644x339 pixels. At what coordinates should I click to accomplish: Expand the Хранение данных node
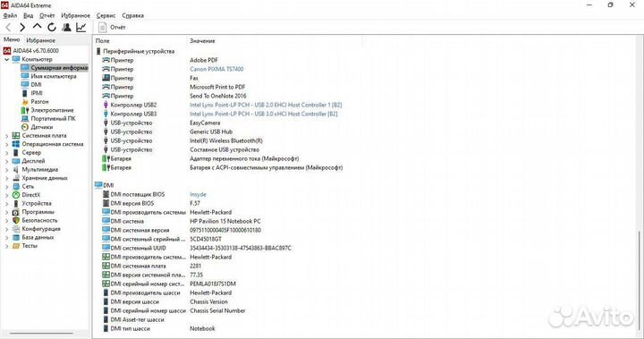click(6, 178)
